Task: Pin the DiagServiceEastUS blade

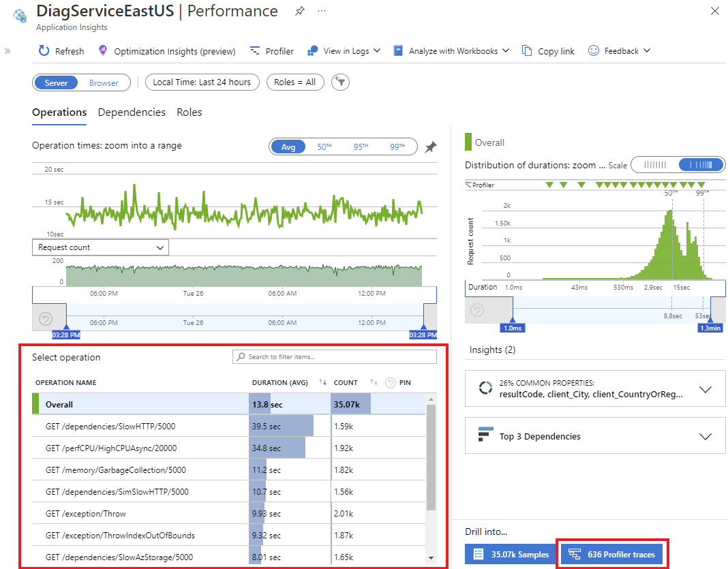Action: 299,11
